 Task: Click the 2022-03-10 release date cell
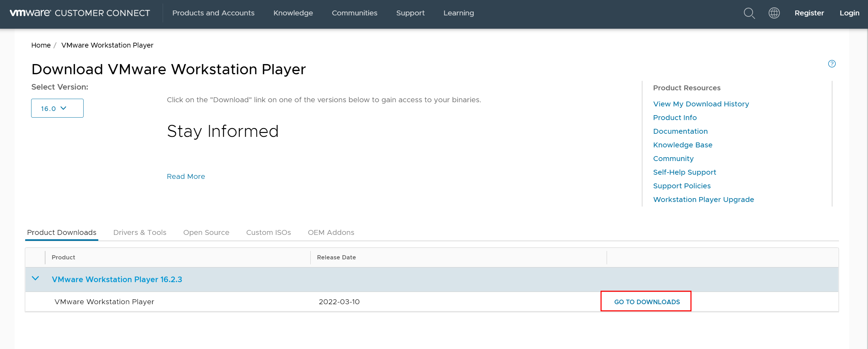339,302
